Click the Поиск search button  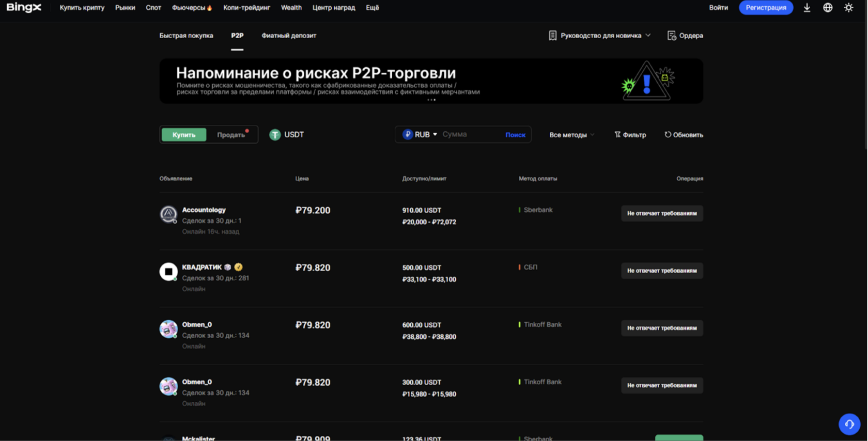(515, 135)
